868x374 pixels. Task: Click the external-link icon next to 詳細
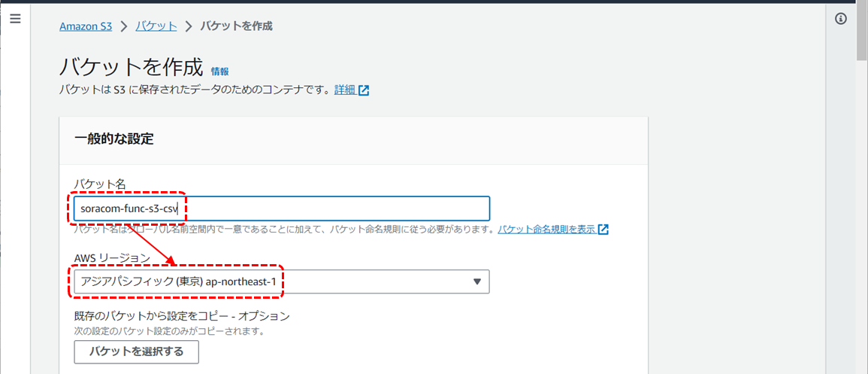[x=364, y=90]
